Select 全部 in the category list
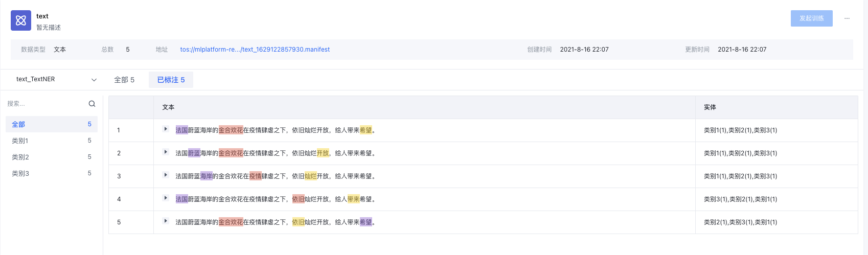This screenshot has height=255, width=868. coord(18,124)
